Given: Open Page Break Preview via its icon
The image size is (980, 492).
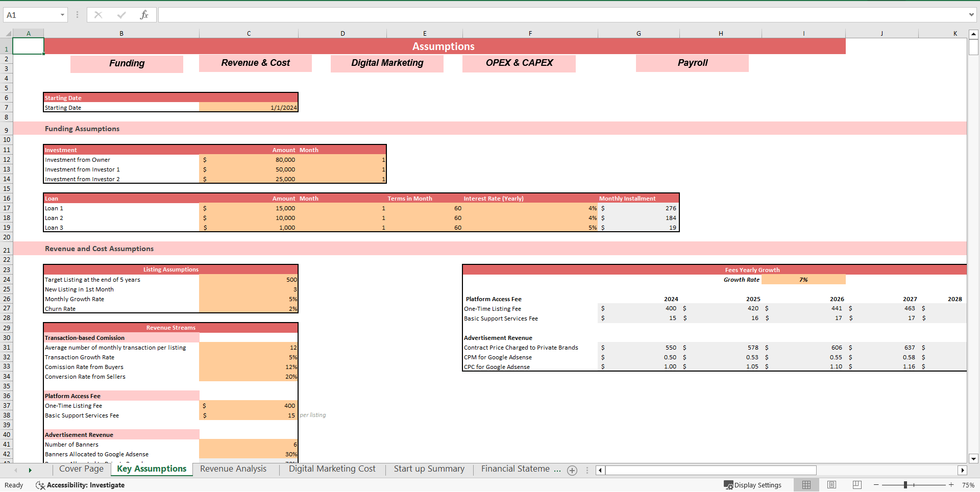Looking at the screenshot, I should 856,485.
